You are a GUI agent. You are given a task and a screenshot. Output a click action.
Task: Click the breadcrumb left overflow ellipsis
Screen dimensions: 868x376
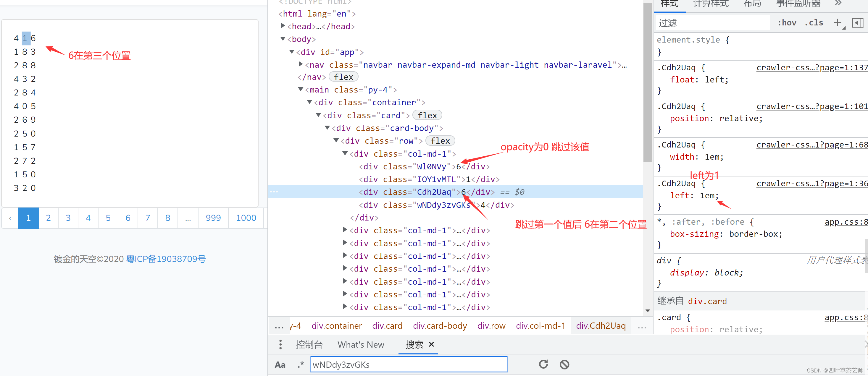tap(279, 326)
